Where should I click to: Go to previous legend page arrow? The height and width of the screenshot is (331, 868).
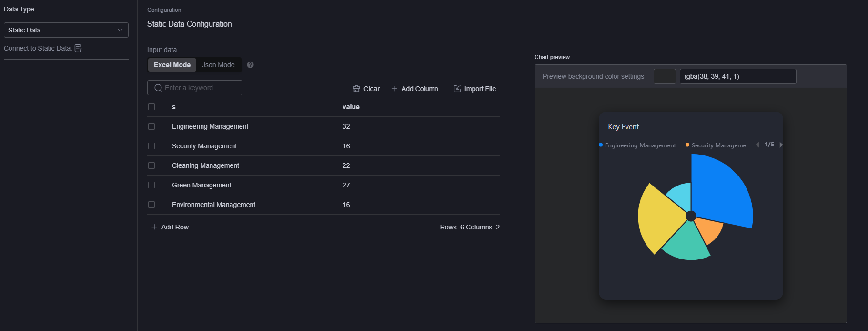[x=757, y=145]
